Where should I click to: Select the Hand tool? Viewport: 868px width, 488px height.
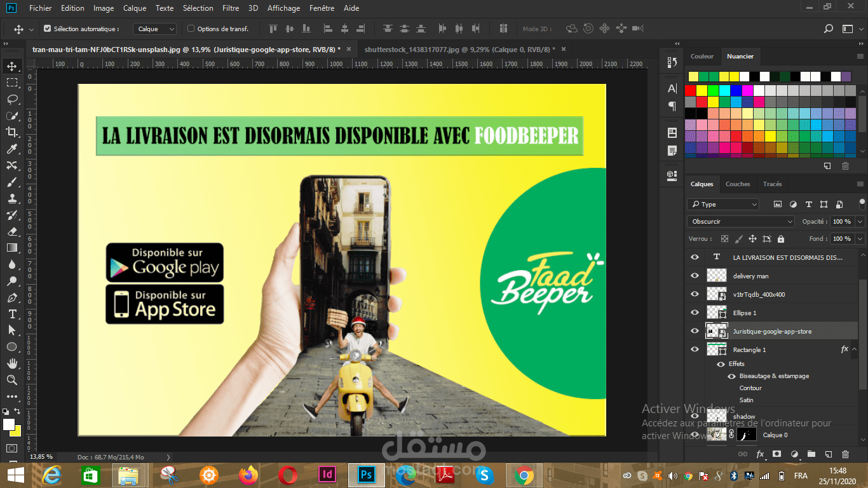pos(11,363)
